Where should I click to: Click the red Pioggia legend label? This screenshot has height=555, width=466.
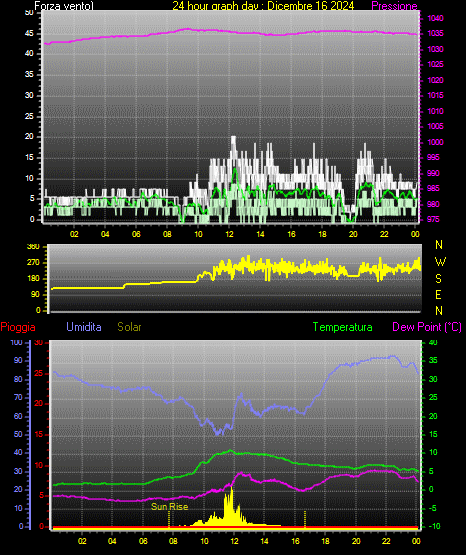pyautogui.click(x=18, y=327)
